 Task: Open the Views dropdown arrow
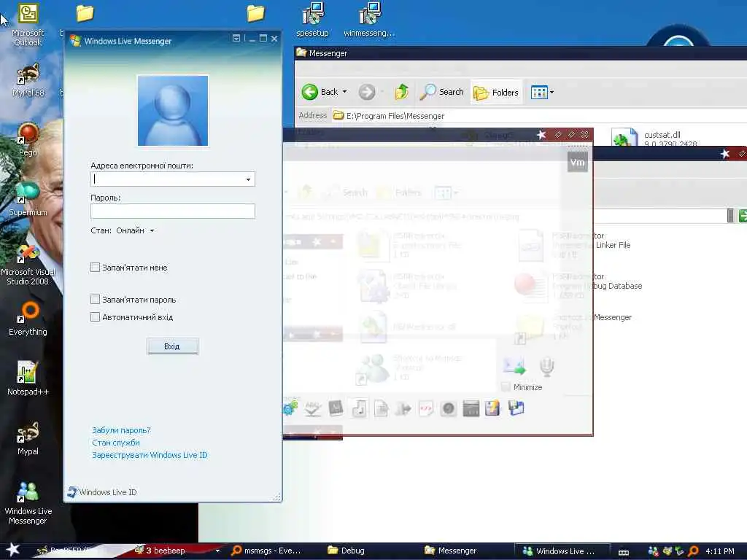point(551,93)
